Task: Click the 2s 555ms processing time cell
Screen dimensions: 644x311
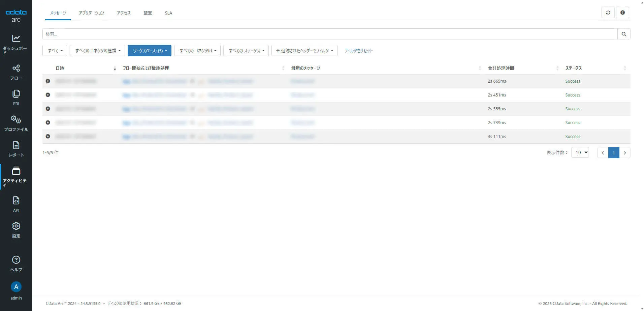Action: (x=497, y=109)
